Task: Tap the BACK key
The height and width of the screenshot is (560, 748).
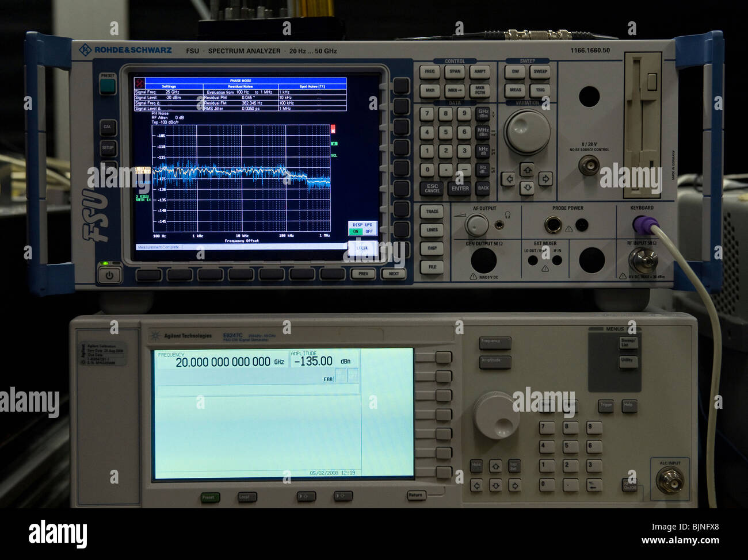Action: tap(483, 188)
